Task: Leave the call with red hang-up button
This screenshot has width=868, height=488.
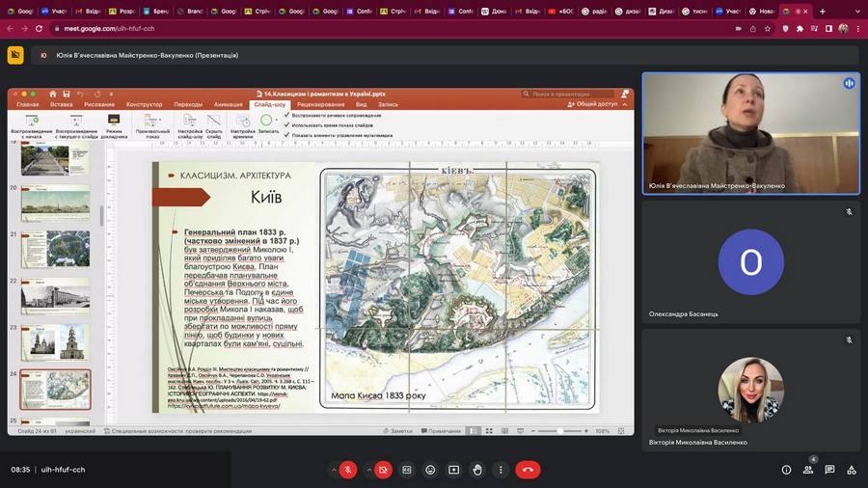Action: [x=527, y=470]
